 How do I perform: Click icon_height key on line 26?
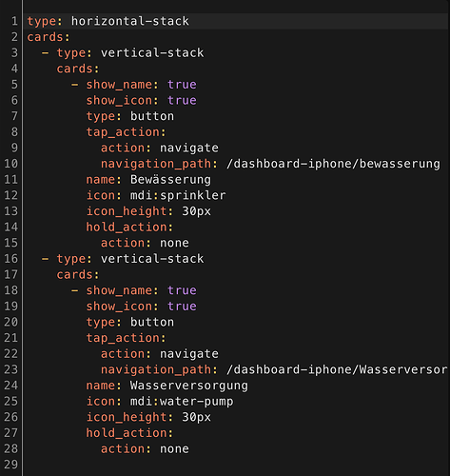pos(127,418)
